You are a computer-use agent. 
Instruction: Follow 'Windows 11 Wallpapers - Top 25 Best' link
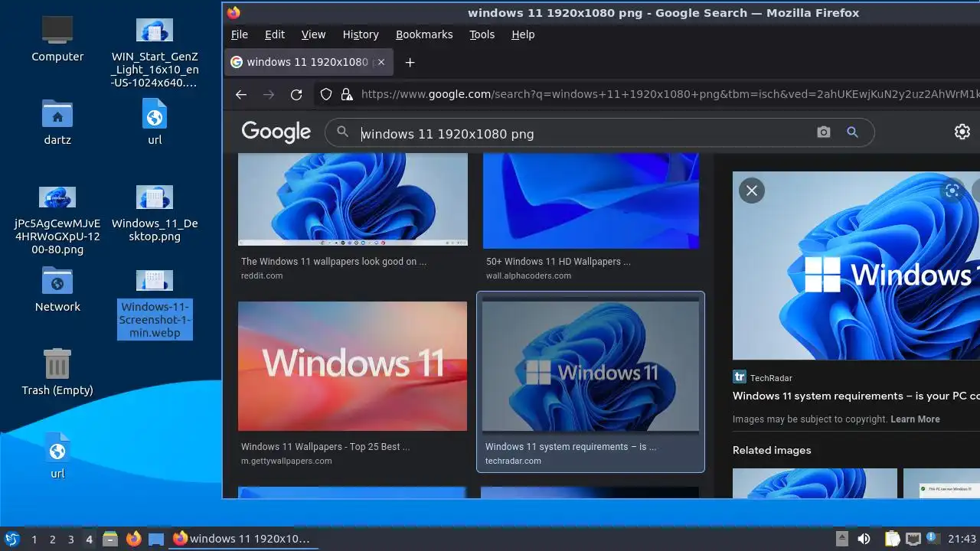[x=325, y=447]
